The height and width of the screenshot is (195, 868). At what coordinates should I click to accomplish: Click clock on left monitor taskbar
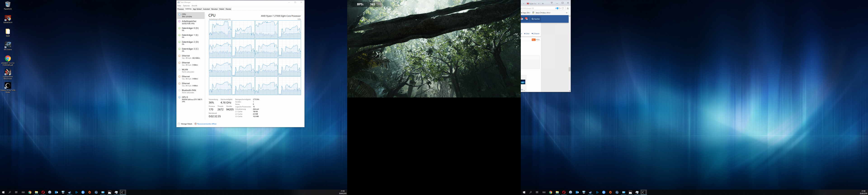coord(343,192)
